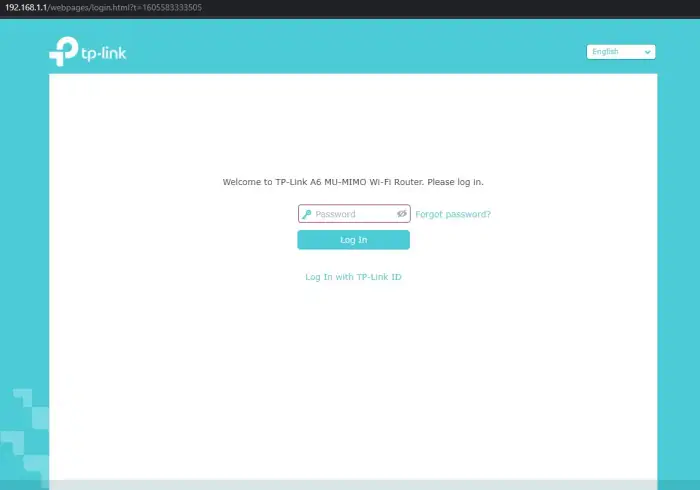Click the key icon in the password field
Image resolution: width=700 pixels, height=490 pixels.
pyautogui.click(x=306, y=214)
